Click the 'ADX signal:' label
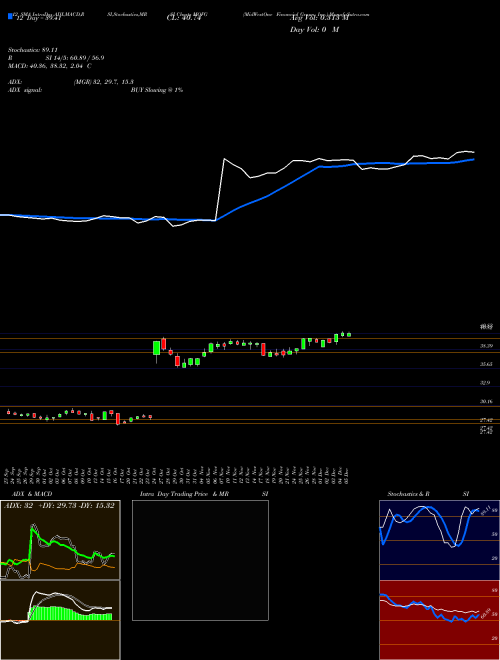The height and width of the screenshot is (660, 500). (x=25, y=90)
